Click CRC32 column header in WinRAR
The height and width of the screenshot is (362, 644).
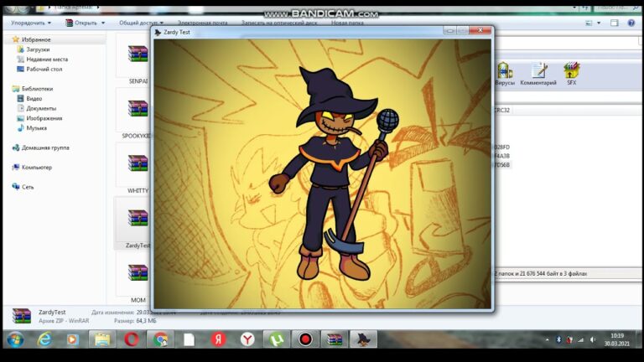click(x=501, y=111)
